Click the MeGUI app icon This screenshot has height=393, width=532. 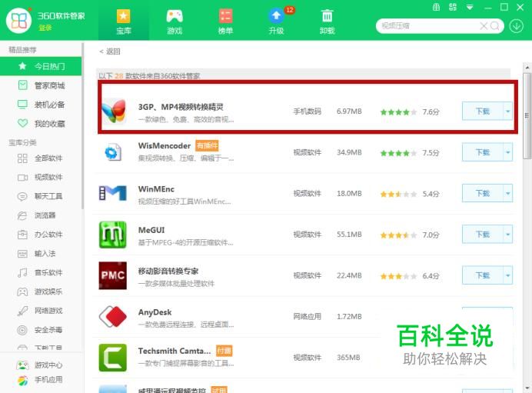click(113, 235)
